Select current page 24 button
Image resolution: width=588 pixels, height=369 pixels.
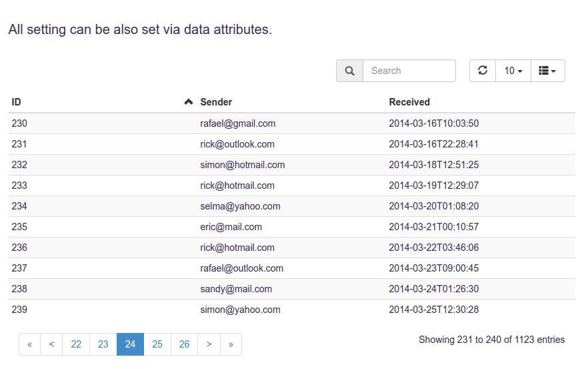(130, 344)
